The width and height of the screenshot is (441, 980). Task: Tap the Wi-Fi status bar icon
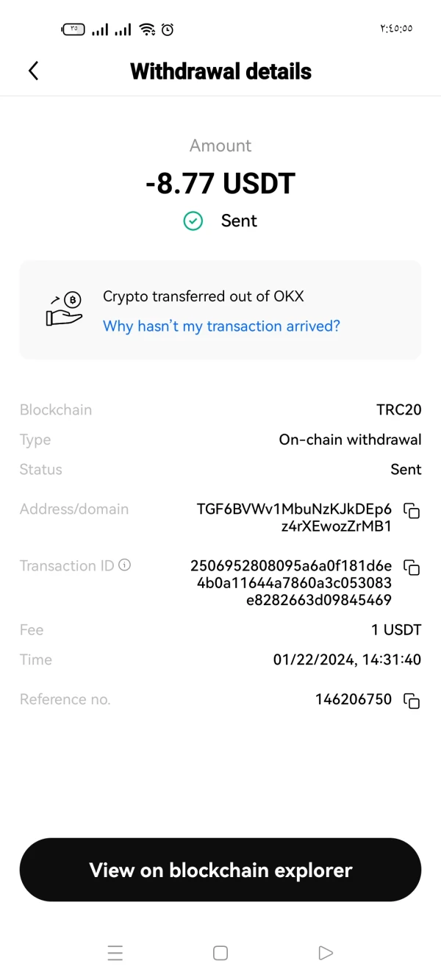coord(147,29)
